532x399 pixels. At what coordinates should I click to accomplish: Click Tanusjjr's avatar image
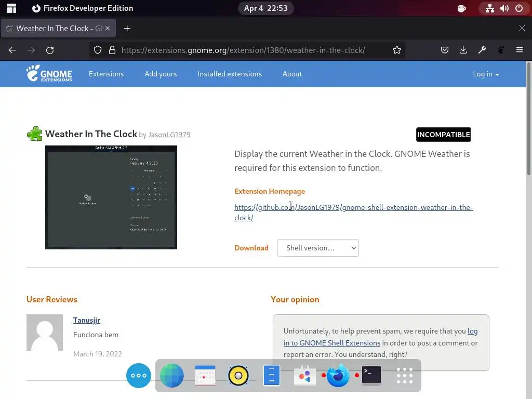(x=45, y=332)
